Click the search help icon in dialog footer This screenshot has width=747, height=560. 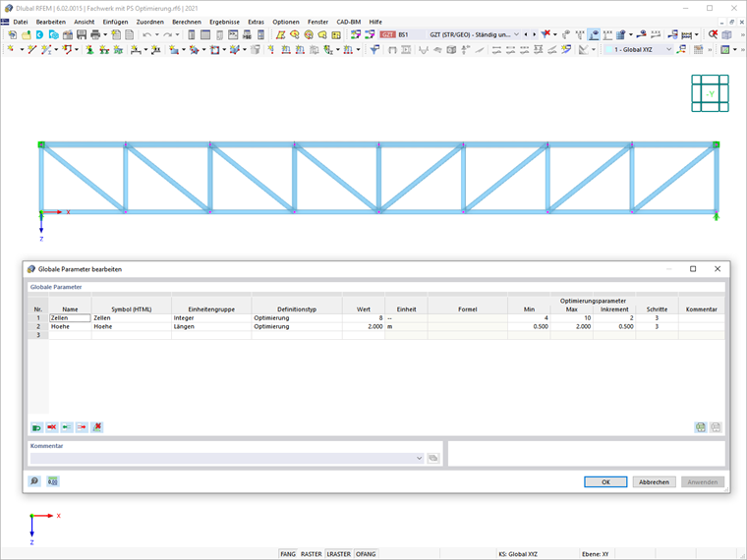pyautogui.click(x=34, y=481)
